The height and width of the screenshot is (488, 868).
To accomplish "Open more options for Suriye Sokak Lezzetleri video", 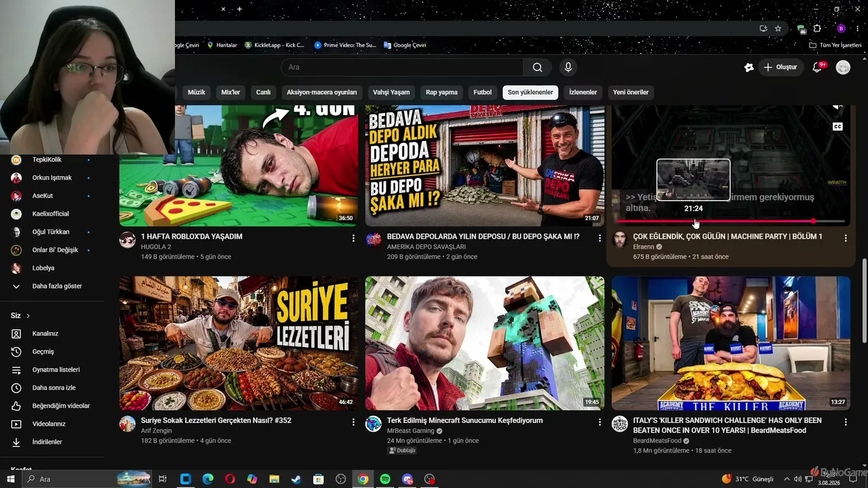I will (353, 422).
